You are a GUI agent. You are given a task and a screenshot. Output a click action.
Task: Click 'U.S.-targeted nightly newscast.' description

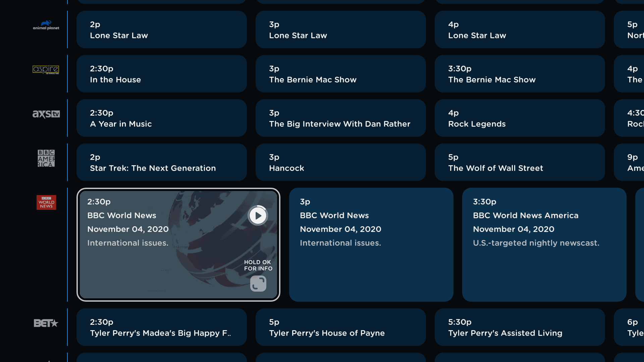click(536, 243)
